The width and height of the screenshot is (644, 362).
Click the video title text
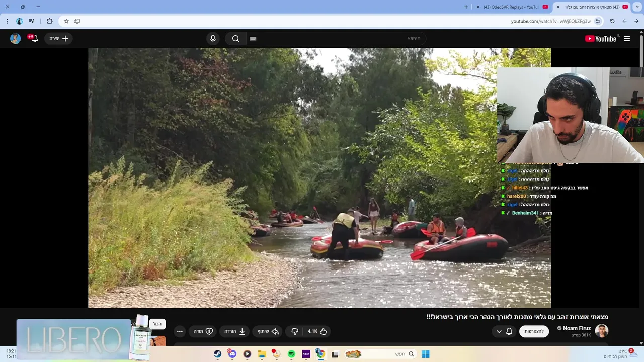(x=517, y=317)
